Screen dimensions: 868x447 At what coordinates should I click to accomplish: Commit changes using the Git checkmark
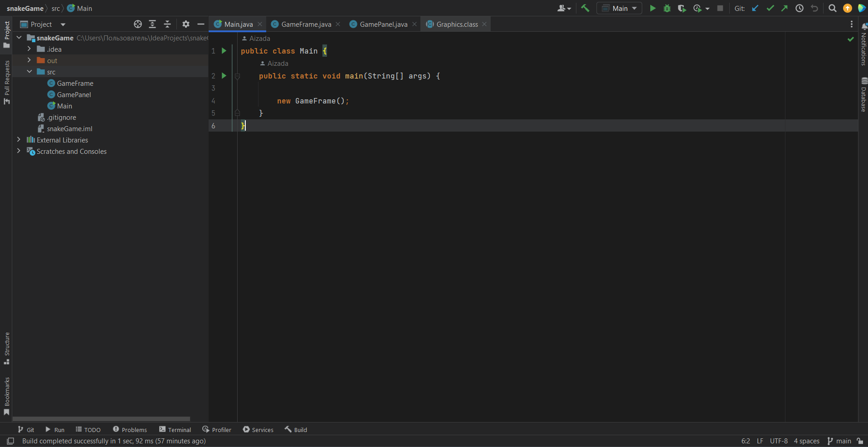point(770,8)
